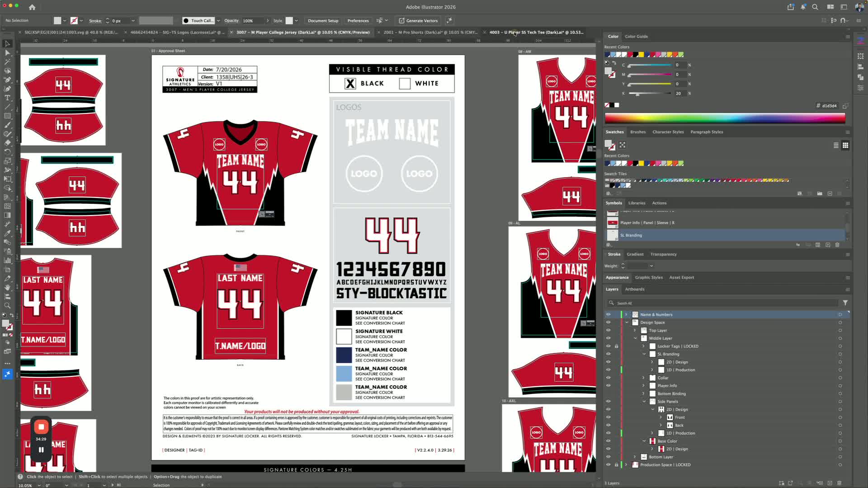Open the Color panel options menu
Image resolution: width=868 pixels, height=488 pixels.
point(848,37)
